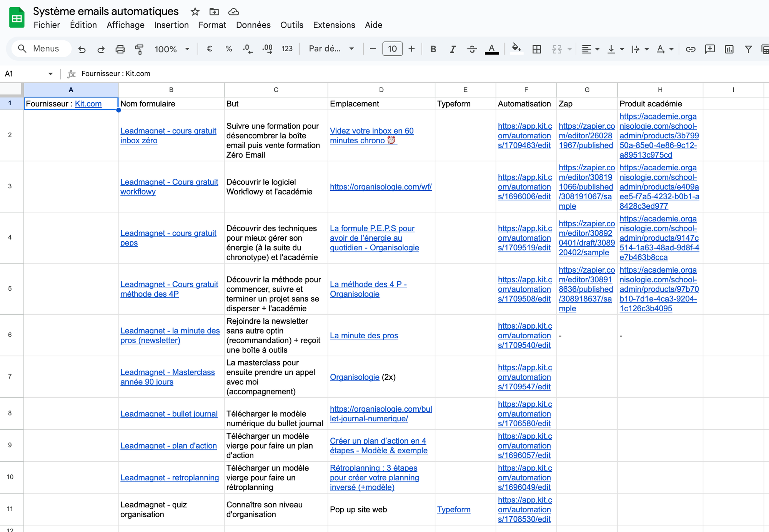This screenshot has width=769, height=532.
Task: Open the Aide menu
Action: point(374,25)
